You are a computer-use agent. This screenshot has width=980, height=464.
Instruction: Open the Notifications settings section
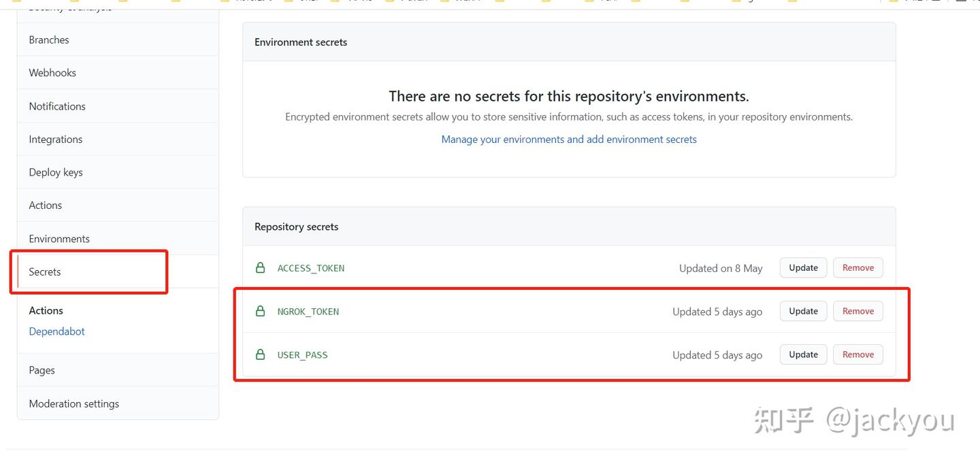click(56, 106)
